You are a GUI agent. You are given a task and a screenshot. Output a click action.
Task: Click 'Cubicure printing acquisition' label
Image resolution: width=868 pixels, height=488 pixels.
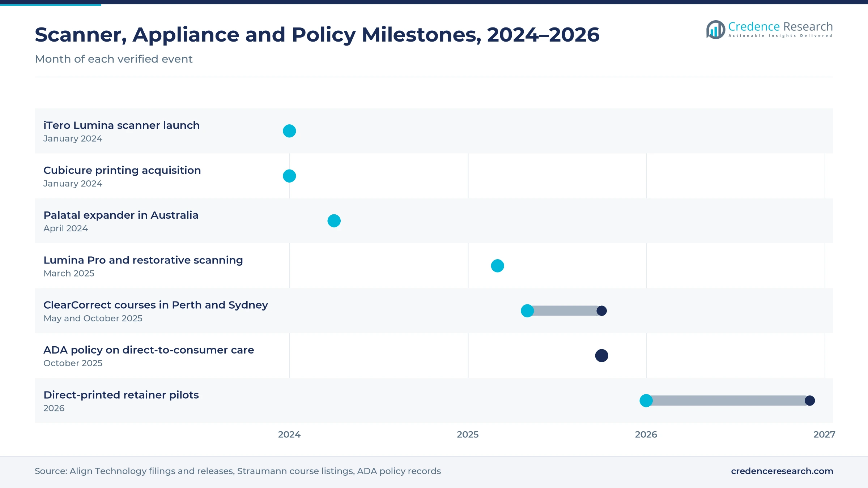(x=122, y=170)
